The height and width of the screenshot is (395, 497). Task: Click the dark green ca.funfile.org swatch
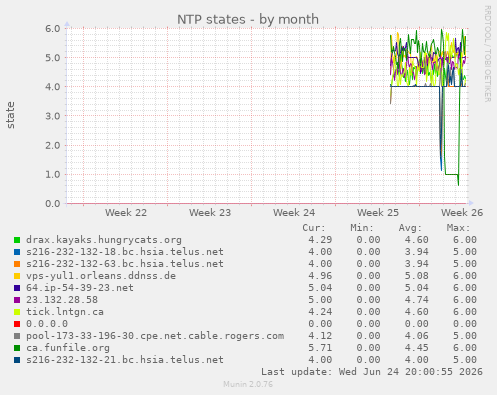(x=17, y=348)
